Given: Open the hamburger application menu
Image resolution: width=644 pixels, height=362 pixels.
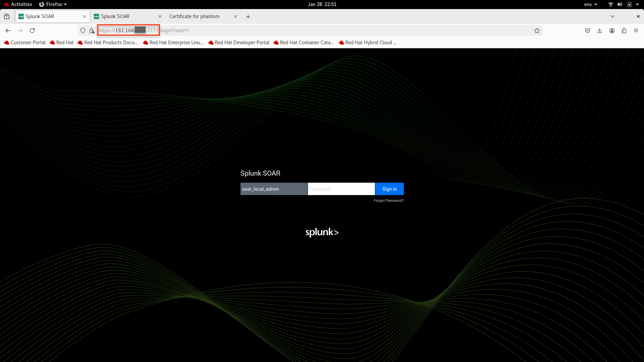Looking at the screenshot, I should (636, 31).
